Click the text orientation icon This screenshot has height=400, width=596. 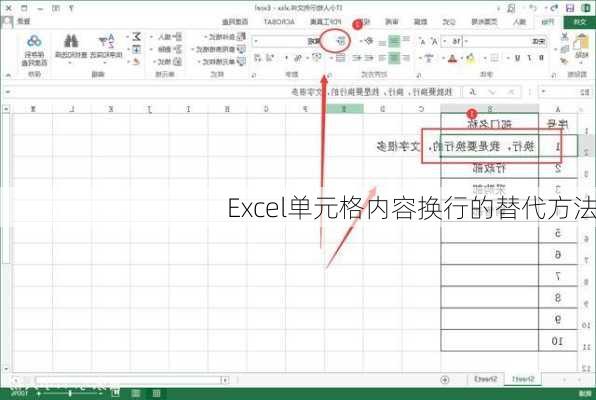(368, 41)
